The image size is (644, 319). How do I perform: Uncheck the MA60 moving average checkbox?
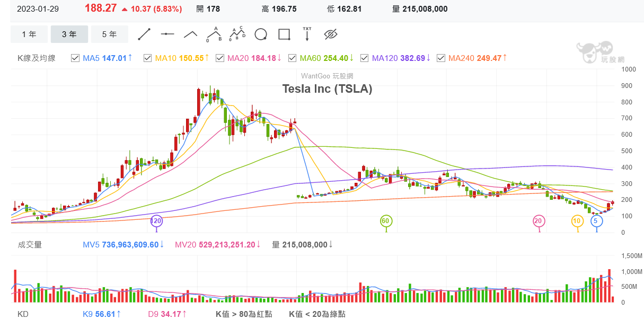pyautogui.click(x=292, y=58)
